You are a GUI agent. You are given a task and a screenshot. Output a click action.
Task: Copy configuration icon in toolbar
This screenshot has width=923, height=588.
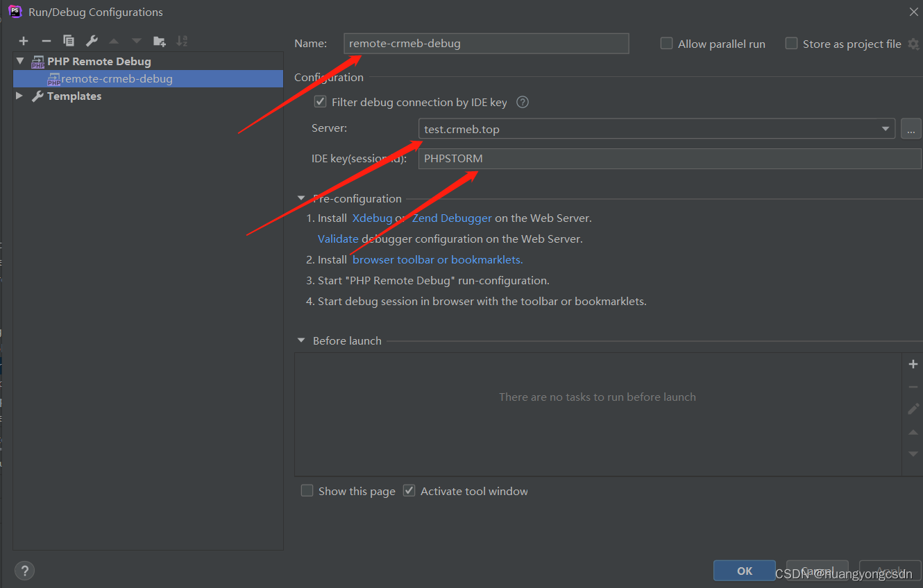(x=69, y=41)
